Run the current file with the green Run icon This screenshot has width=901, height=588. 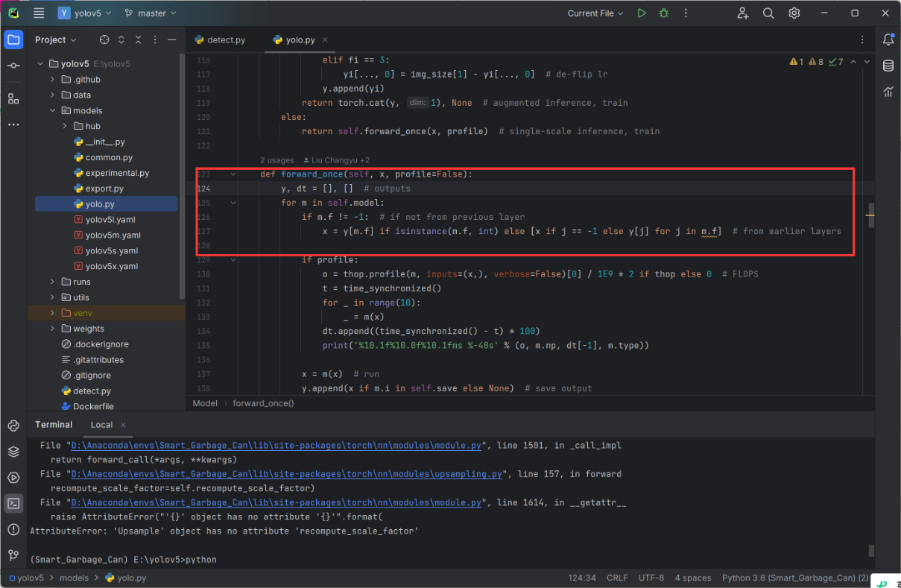pos(642,13)
